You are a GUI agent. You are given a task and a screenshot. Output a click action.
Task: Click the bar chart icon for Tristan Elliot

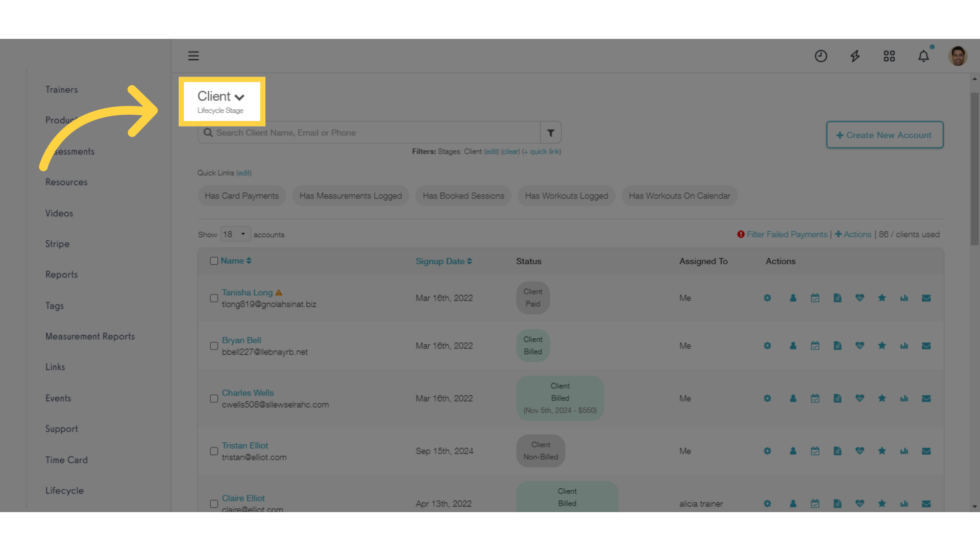[904, 451]
